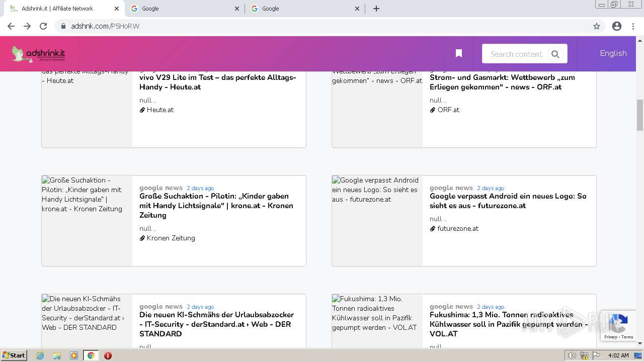Viewport: 644px width, 362px height.
Task: Click Action Center flag icon
Action: pyautogui.click(x=597, y=355)
